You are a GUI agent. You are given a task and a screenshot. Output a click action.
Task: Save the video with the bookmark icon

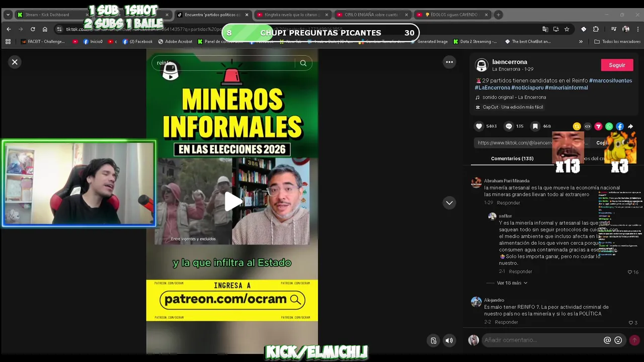pyautogui.click(x=535, y=126)
